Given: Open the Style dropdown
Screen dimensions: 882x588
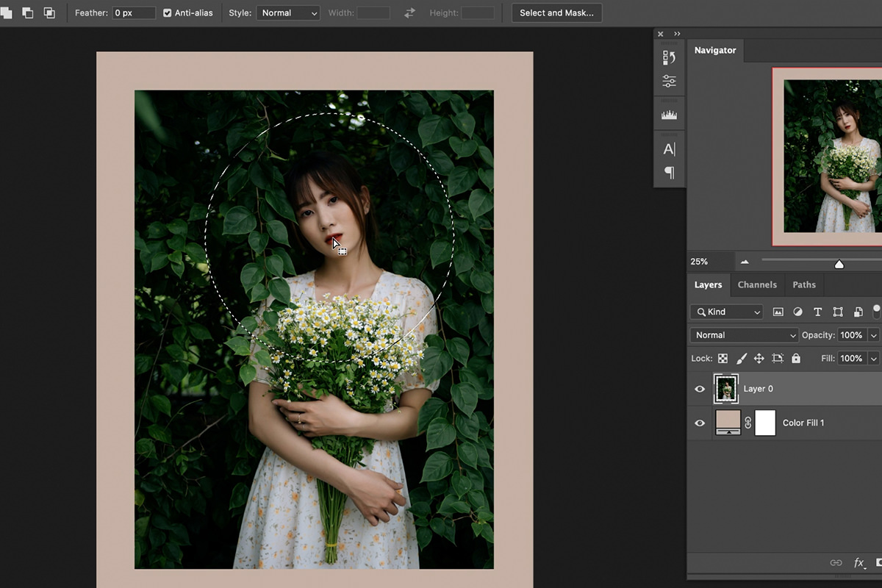Looking at the screenshot, I should [287, 13].
